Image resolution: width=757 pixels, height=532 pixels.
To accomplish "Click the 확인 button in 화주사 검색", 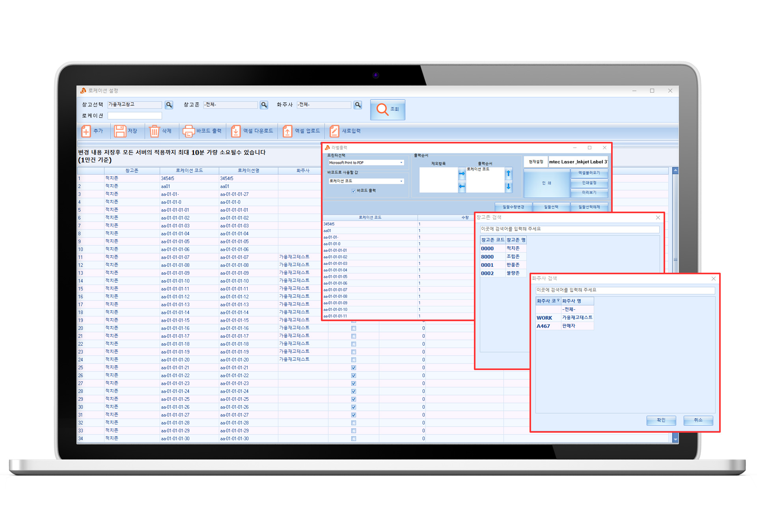I will coord(661,420).
